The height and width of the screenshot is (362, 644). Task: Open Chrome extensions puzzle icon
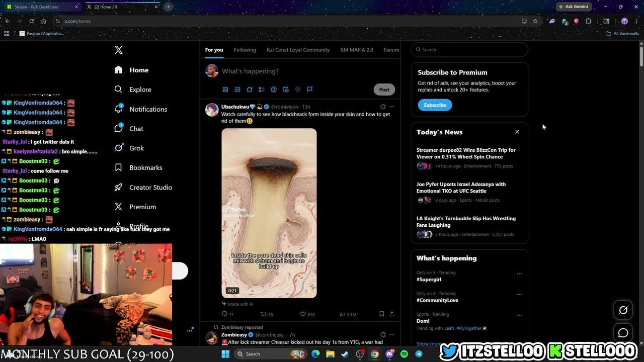pos(588,21)
